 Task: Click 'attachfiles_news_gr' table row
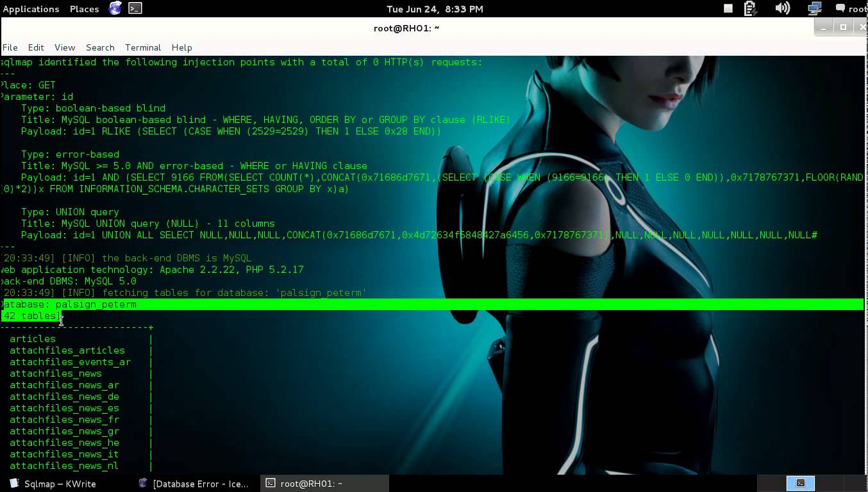pyautogui.click(x=64, y=431)
